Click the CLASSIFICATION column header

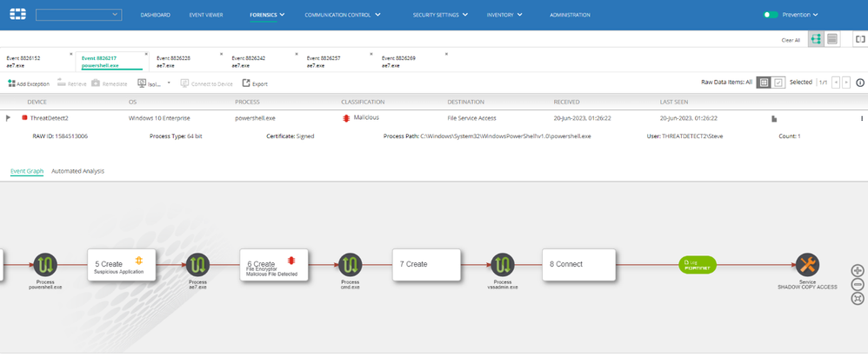pos(363,102)
